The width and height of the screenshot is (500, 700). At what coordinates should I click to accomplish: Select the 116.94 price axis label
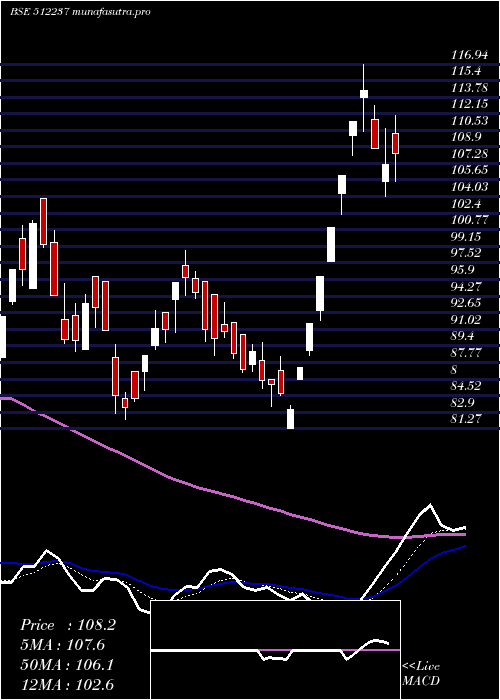pyautogui.click(x=469, y=55)
